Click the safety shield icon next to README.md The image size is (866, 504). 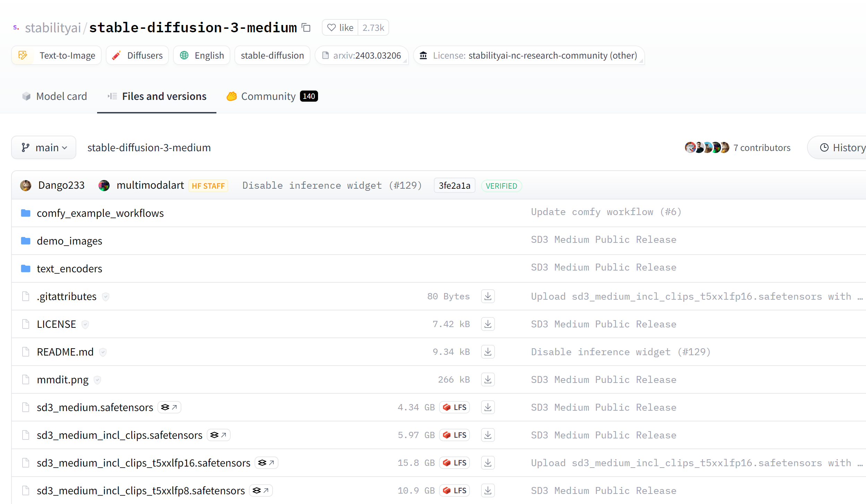tap(103, 352)
